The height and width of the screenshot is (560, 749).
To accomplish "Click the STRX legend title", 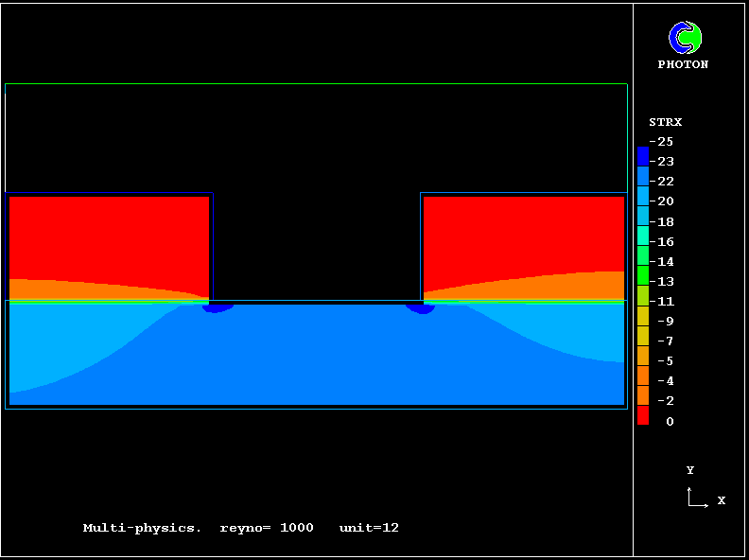I will point(665,122).
